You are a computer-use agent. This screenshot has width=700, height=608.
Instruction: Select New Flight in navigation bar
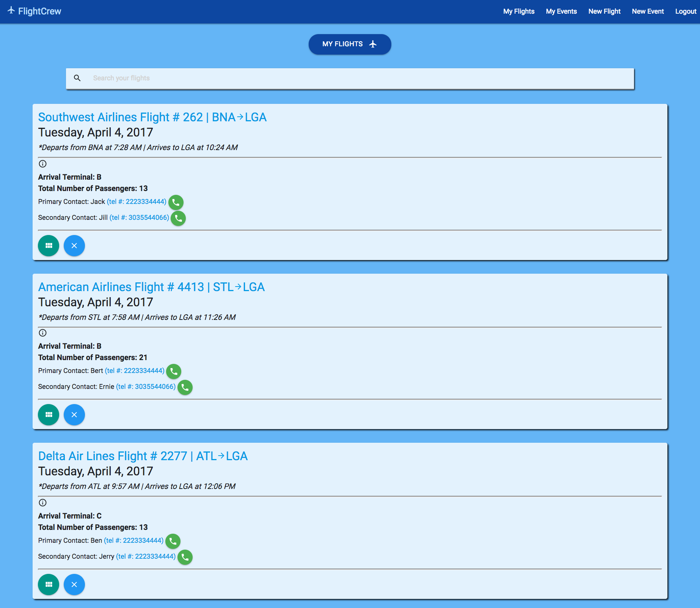(x=604, y=11)
